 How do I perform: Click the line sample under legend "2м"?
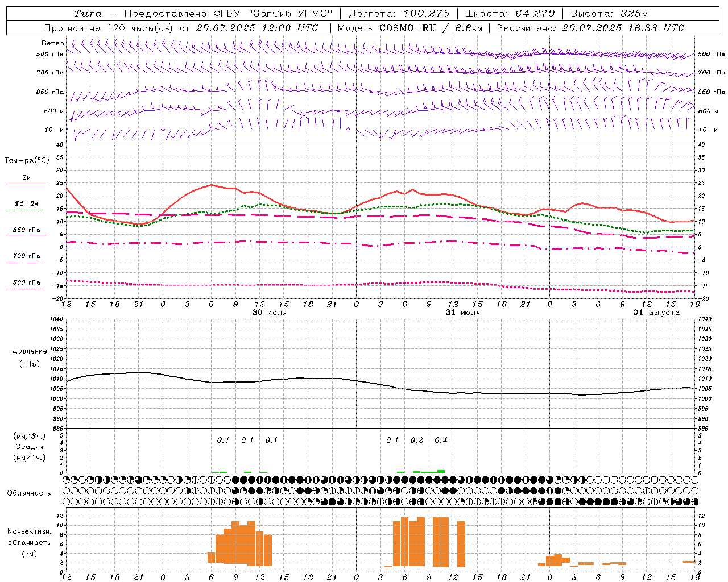coord(26,184)
